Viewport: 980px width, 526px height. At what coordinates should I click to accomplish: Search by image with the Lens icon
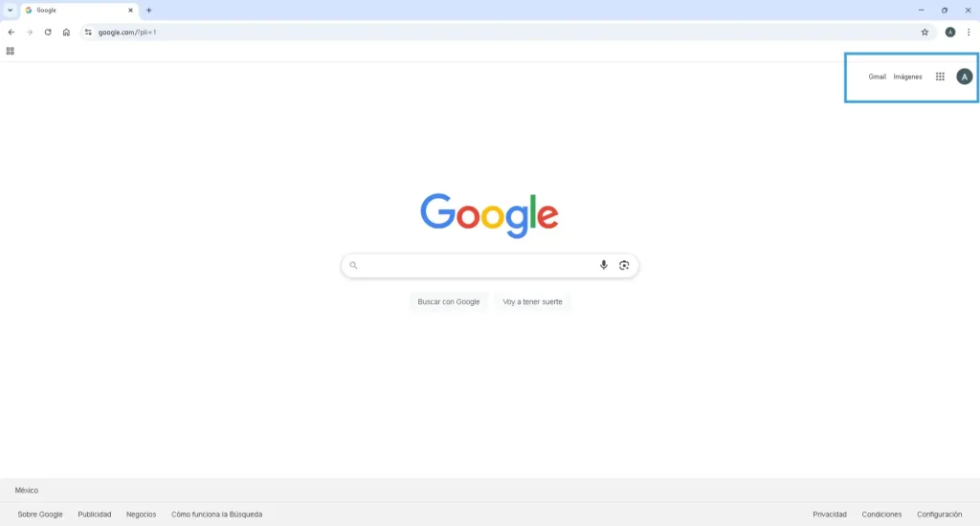click(624, 265)
